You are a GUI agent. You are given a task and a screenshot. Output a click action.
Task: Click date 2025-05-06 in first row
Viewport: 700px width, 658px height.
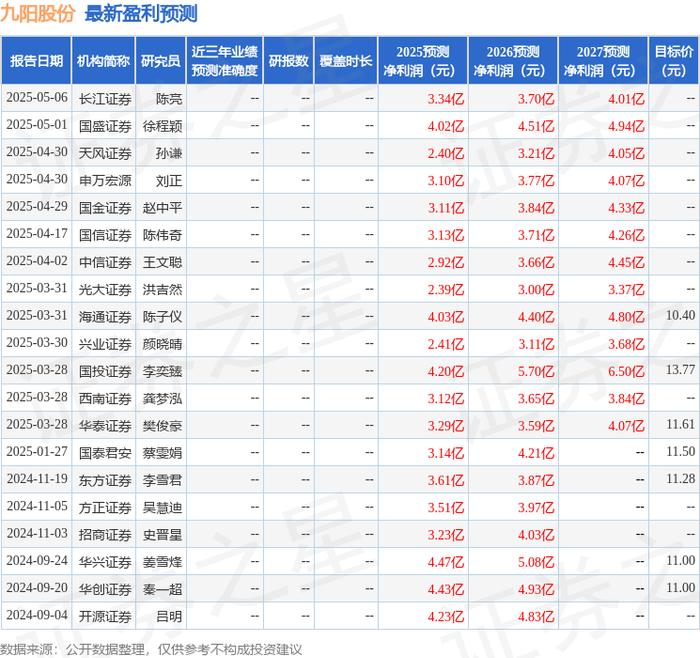point(37,98)
